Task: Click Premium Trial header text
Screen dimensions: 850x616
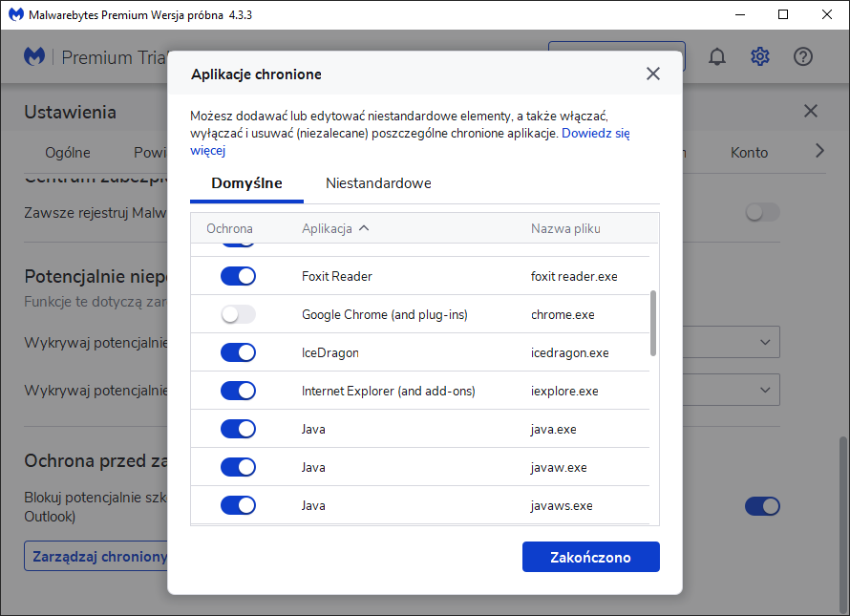Action: [x=114, y=57]
